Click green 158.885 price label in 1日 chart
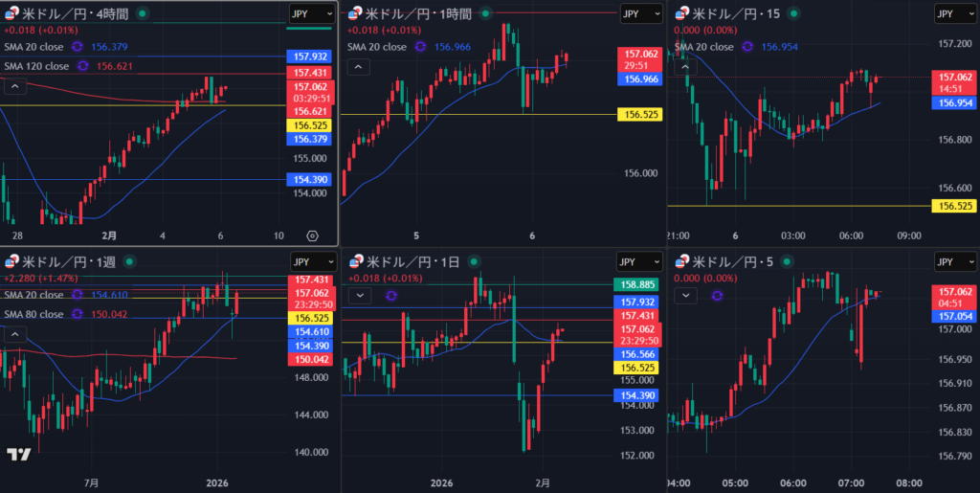The height and width of the screenshot is (493, 980). click(x=638, y=285)
